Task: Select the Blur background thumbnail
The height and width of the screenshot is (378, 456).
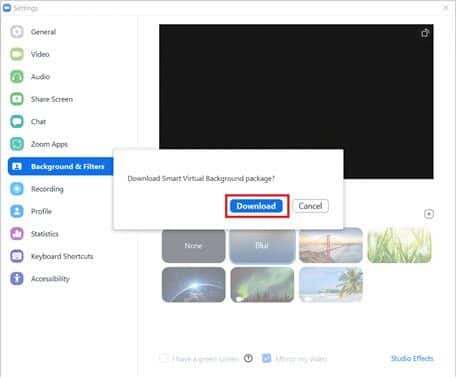Action: (x=262, y=246)
